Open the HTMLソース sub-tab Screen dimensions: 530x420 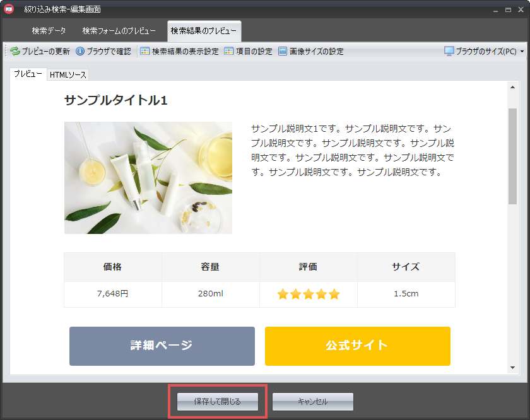pyautogui.click(x=68, y=75)
